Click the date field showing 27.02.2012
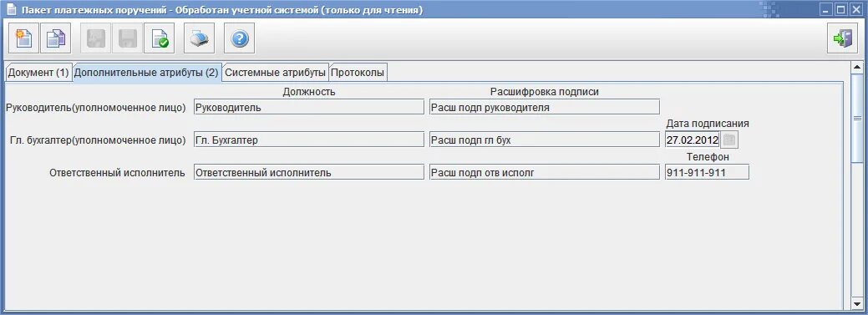Viewport: 868px width, 315px height. 692,140
